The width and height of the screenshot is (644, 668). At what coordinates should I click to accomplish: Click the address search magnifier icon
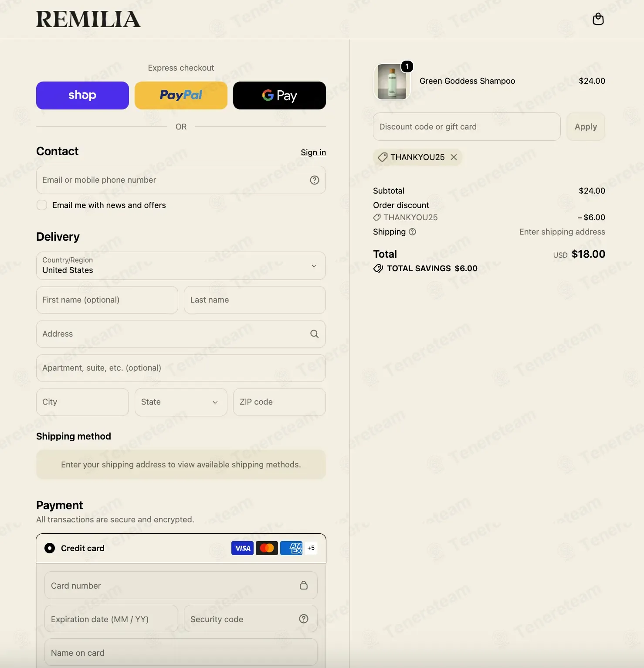314,334
